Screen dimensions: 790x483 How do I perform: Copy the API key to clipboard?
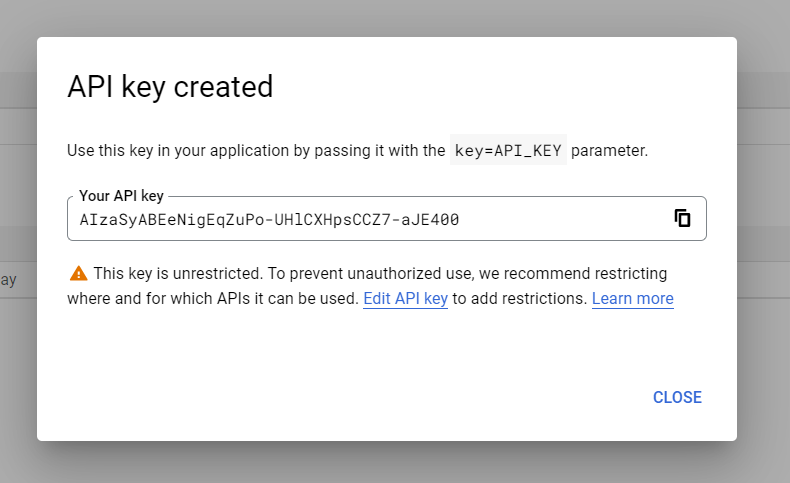point(682,218)
